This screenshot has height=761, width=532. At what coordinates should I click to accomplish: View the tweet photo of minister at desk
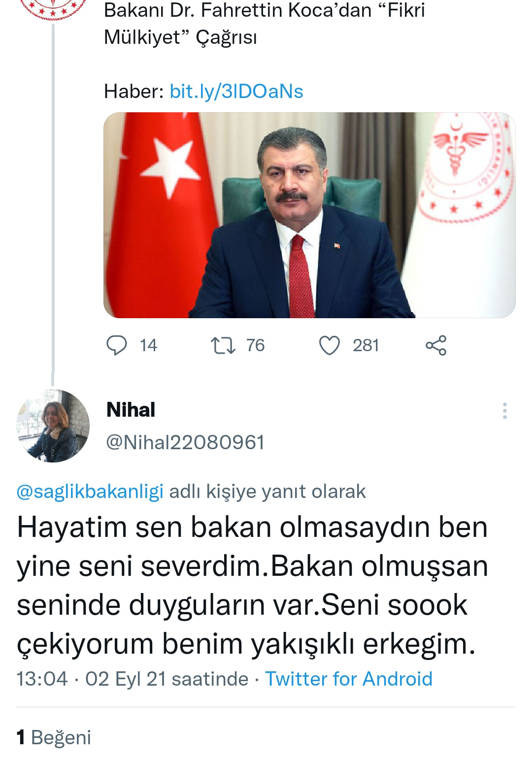pyautogui.click(x=309, y=215)
